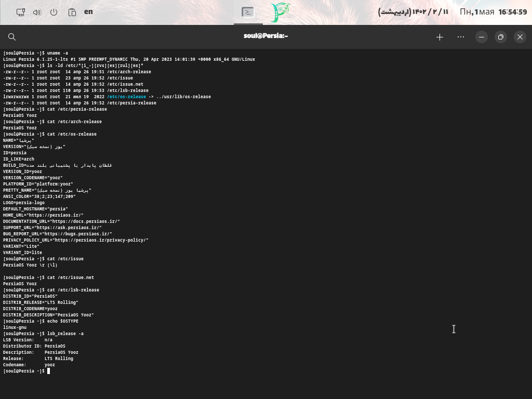Click the SUPPORT_URL ask.persiaos.ir line
This screenshot has height=399, width=532.
click(52, 228)
